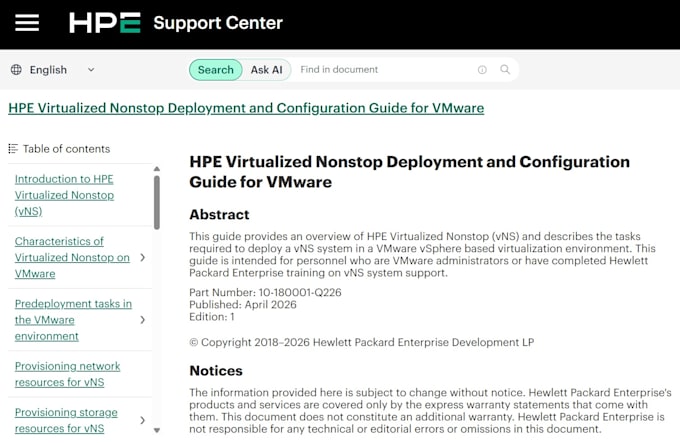
Task: Click the Support Center title
Action: coord(218,23)
